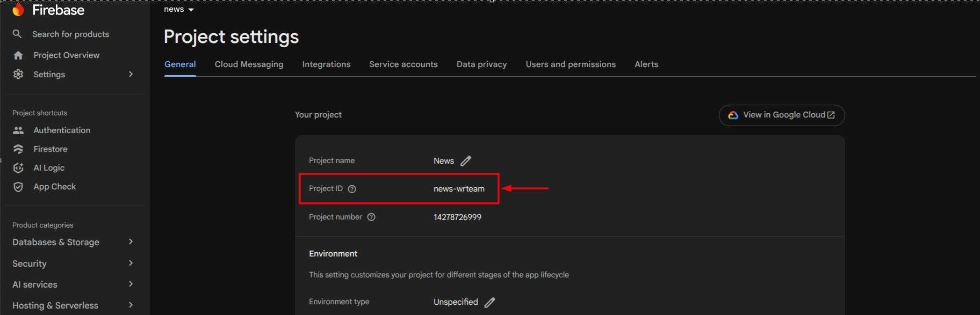
Task: Click the Unspecified environment type value
Action: tap(456, 302)
